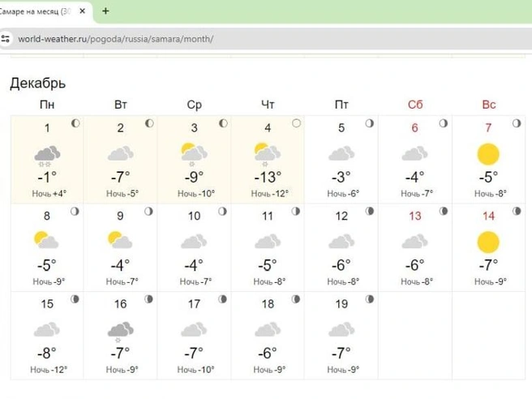The height and width of the screenshot is (399, 532).
Task: Click the sun icon for December 7
Action: pos(488,154)
